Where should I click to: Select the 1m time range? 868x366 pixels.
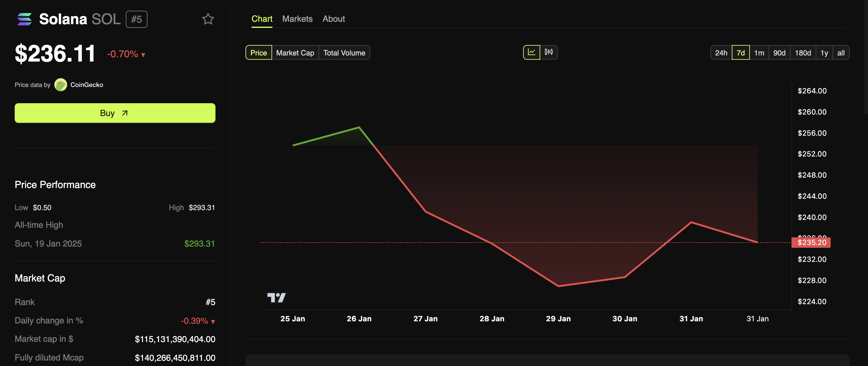pyautogui.click(x=759, y=52)
